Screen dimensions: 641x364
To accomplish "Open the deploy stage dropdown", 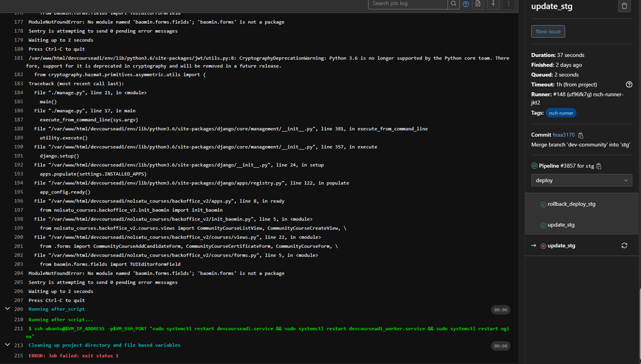I will [581, 180].
